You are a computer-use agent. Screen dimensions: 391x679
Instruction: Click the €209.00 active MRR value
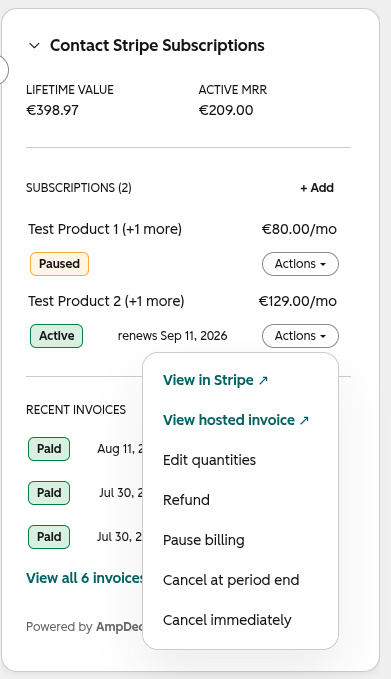tap(226, 110)
